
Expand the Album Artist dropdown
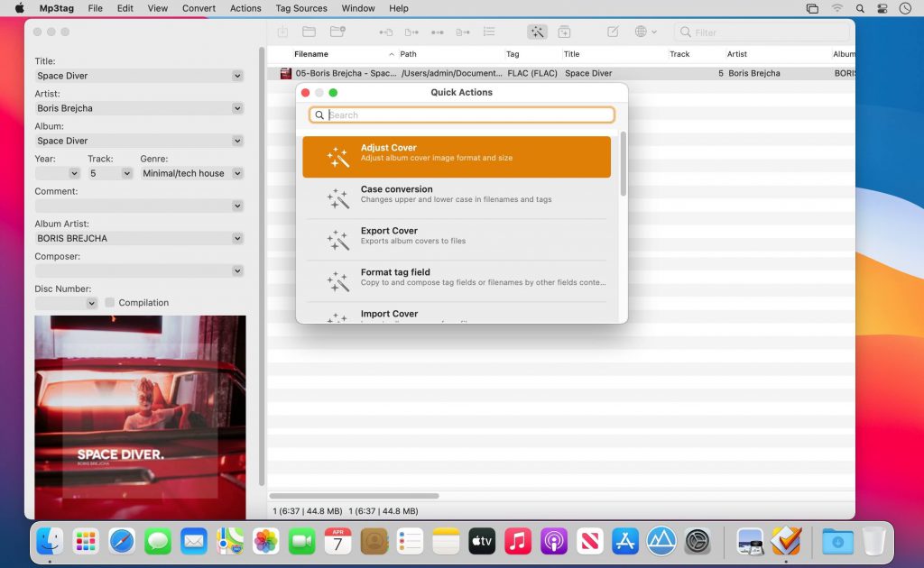[237, 238]
